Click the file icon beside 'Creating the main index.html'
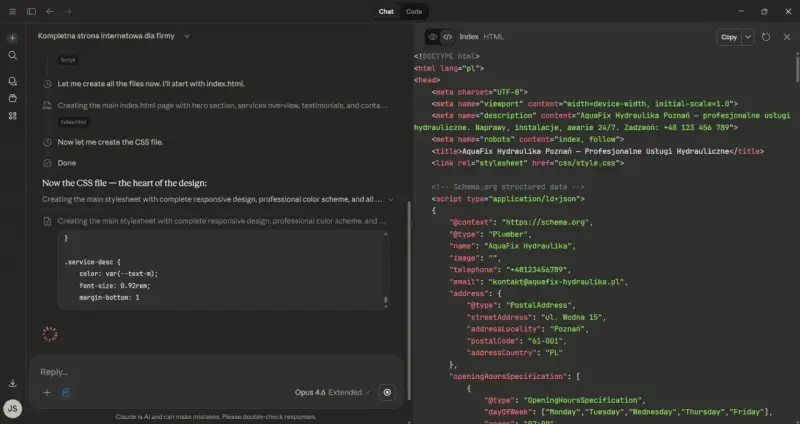 pos(47,106)
